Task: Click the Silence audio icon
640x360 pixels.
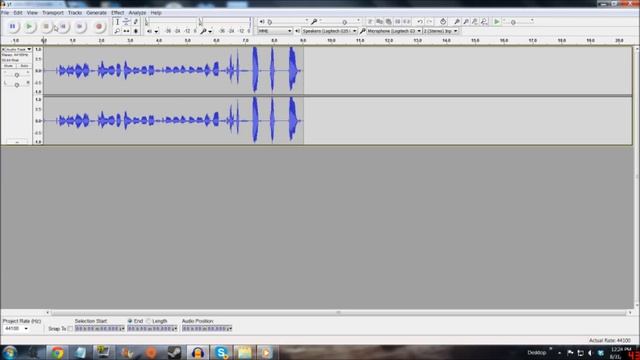Action: (x=407, y=22)
